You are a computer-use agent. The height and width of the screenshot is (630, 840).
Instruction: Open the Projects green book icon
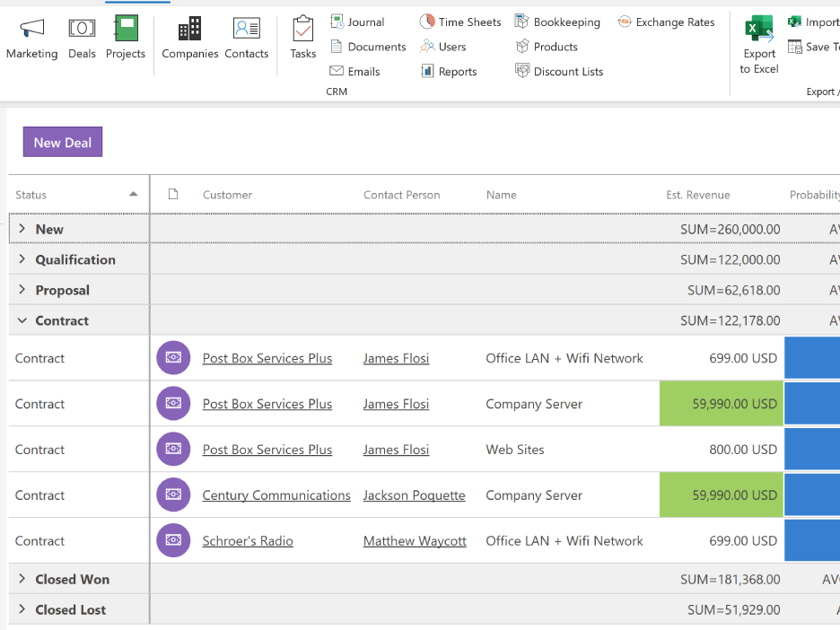tap(126, 28)
